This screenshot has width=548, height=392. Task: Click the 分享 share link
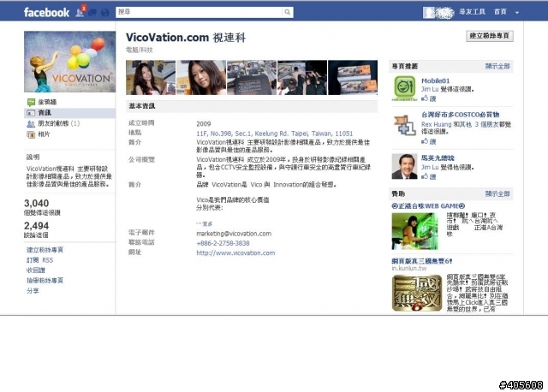(33, 291)
